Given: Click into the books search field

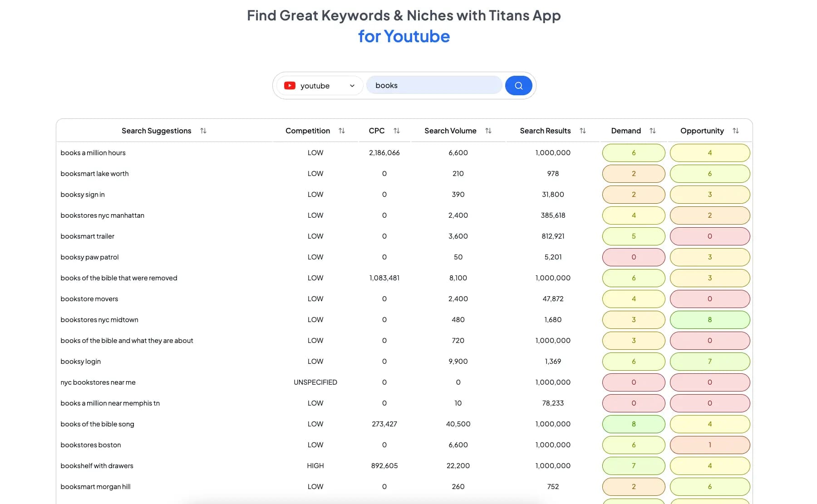Looking at the screenshot, I should point(434,85).
